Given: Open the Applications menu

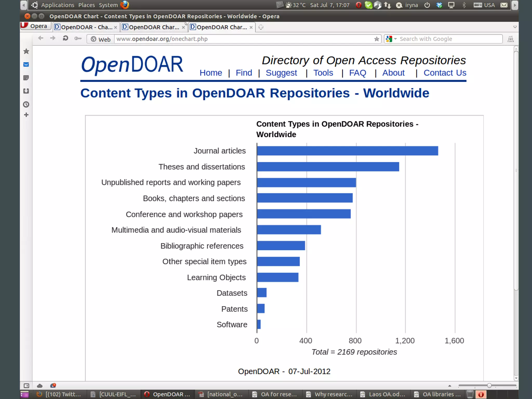Looking at the screenshot, I should click(x=57, y=5).
